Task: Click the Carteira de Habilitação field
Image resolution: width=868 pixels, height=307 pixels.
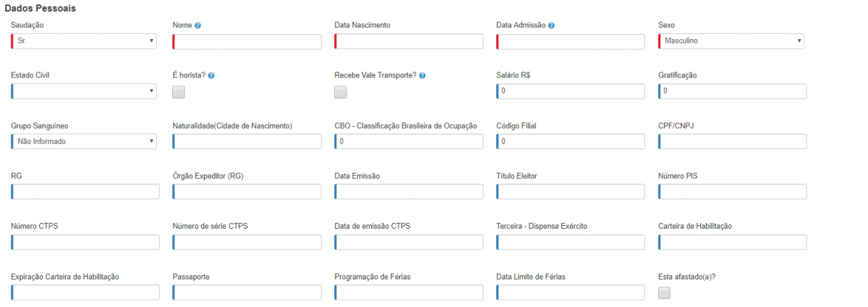Action: (732, 242)
